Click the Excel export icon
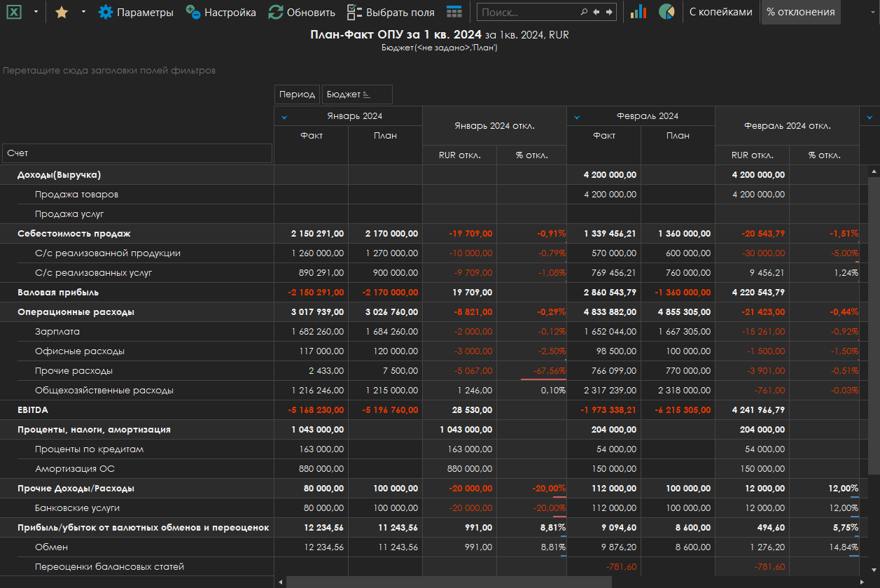 (15, 12)
